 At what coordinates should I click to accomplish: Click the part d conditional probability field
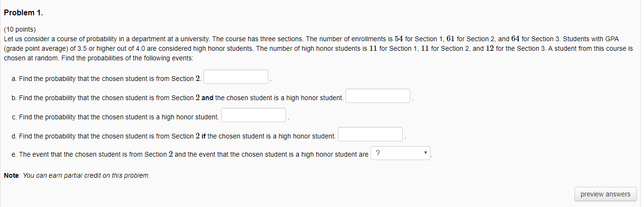pyautogui.click(x=370, y=134)
